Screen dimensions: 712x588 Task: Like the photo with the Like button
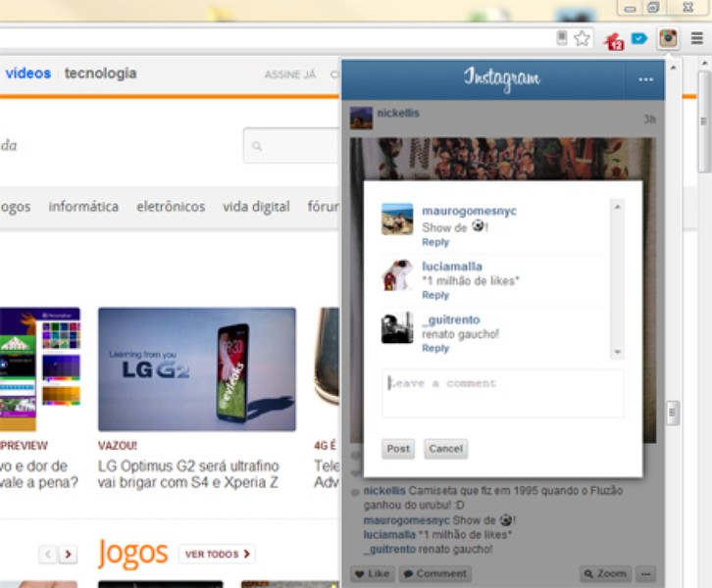(x=373, y=574)
